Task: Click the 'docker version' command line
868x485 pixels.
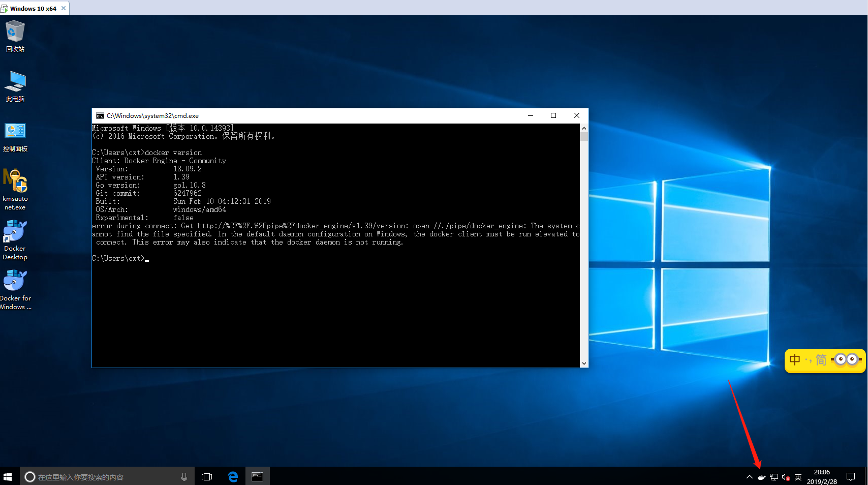Action: [147, 153]
